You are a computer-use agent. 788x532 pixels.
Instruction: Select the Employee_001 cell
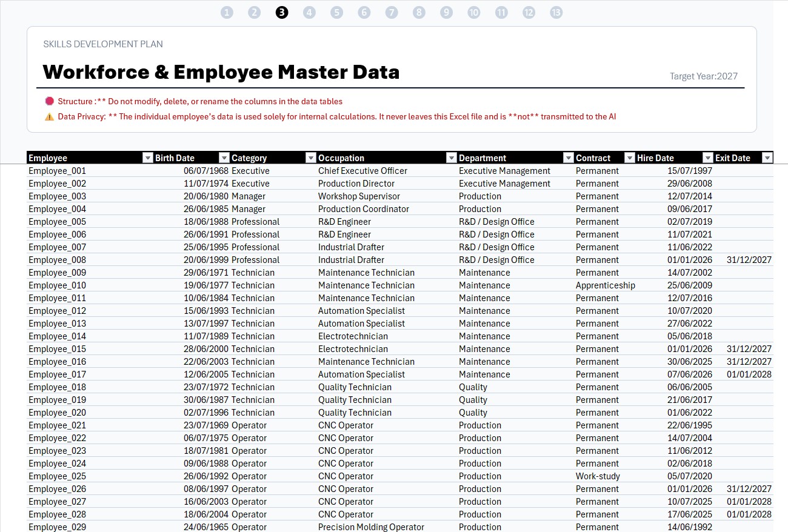pos(90,171)
